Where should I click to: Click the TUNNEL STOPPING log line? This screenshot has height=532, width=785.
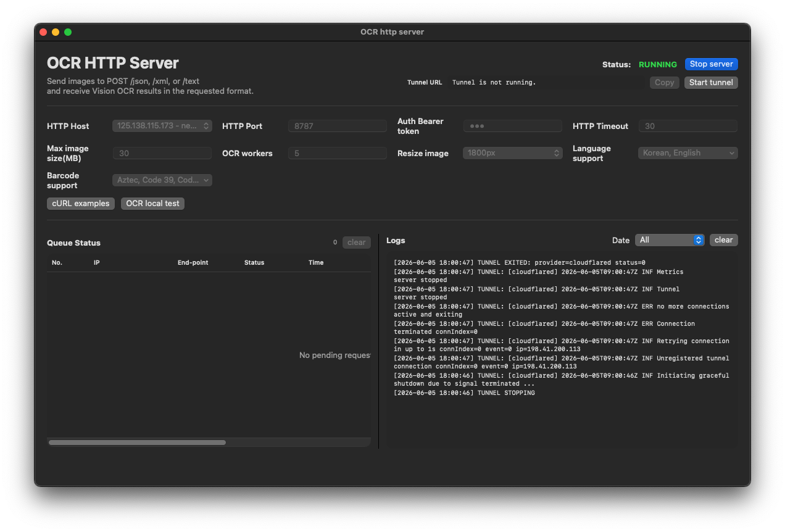(464, 393)
